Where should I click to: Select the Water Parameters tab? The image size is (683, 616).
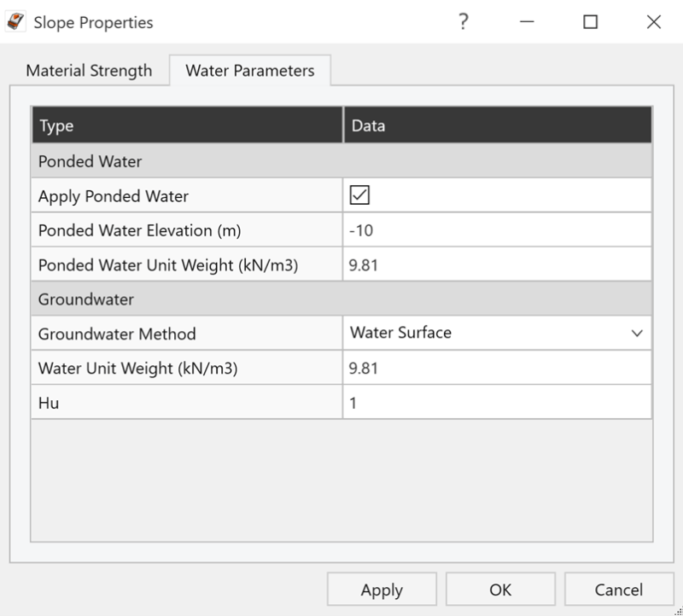click(x=250, y=71)
